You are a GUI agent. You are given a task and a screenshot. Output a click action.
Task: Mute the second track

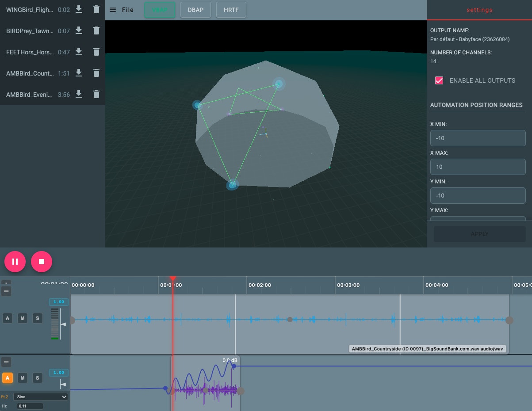(23, 378)
